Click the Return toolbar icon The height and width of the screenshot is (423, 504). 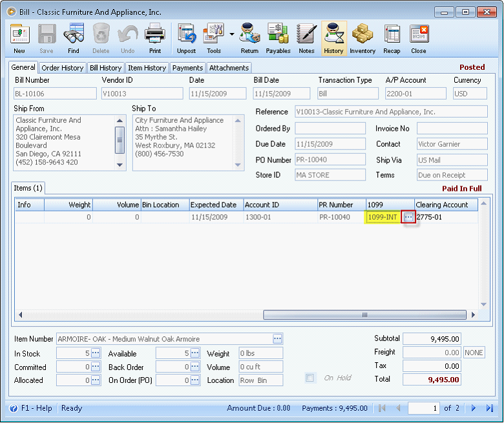249,39
